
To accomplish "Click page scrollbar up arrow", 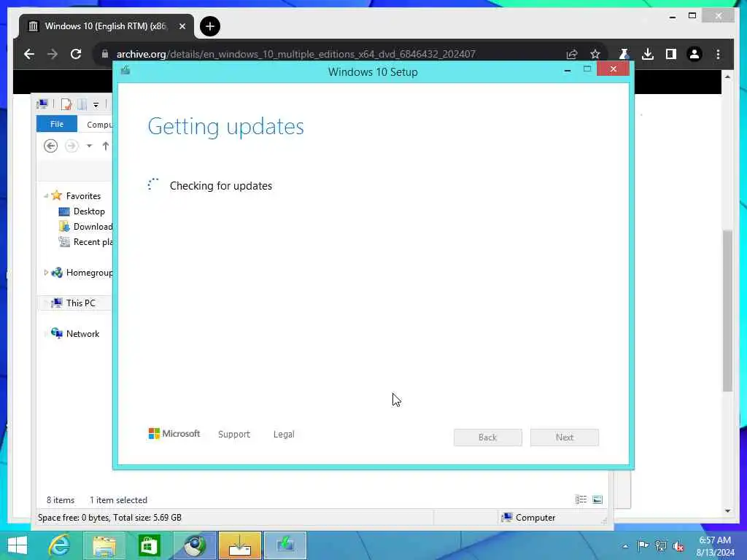I will click(727, 76).
